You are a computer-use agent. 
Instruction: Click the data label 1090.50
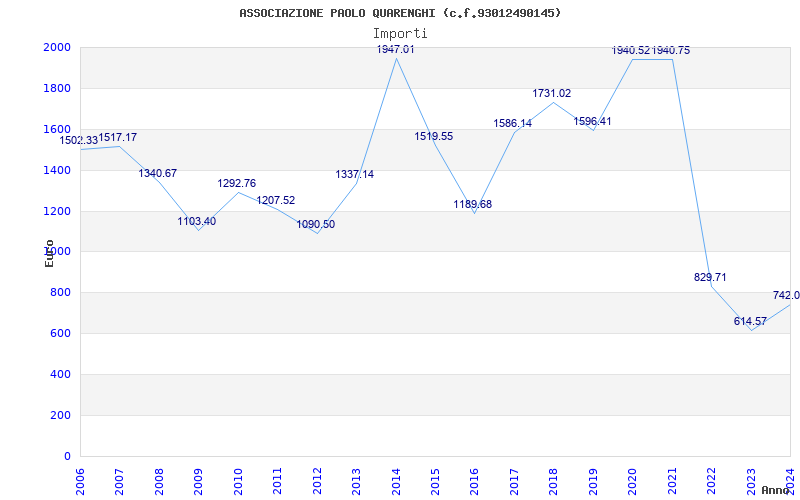[x=315, y=224]
